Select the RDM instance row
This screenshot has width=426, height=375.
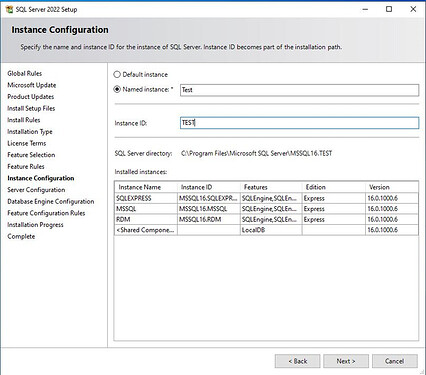point(266,220)
